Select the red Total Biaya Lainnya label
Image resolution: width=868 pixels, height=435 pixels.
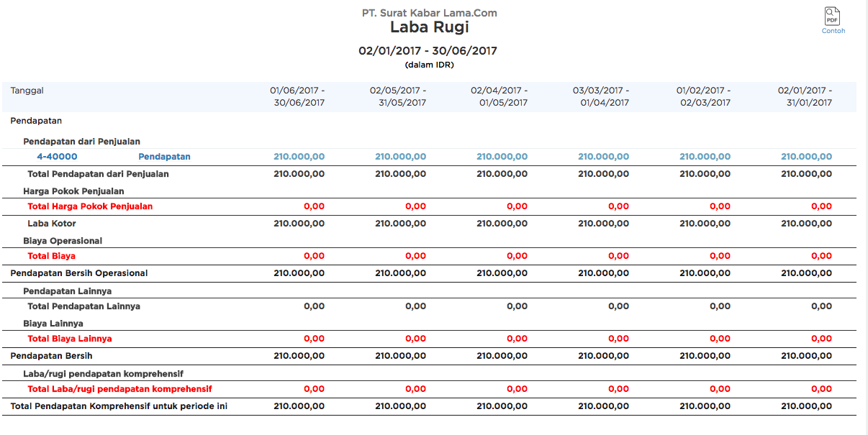click(69, 339)
